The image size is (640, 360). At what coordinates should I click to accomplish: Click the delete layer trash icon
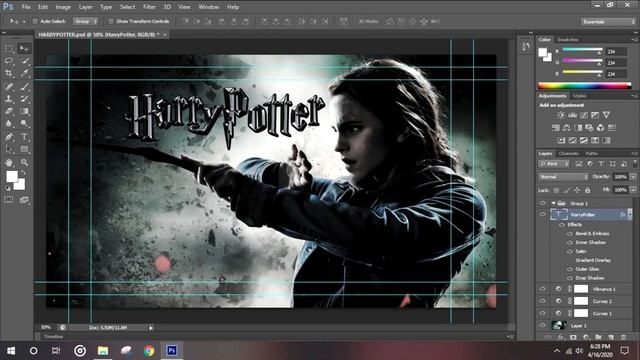(x=623, y=337)
